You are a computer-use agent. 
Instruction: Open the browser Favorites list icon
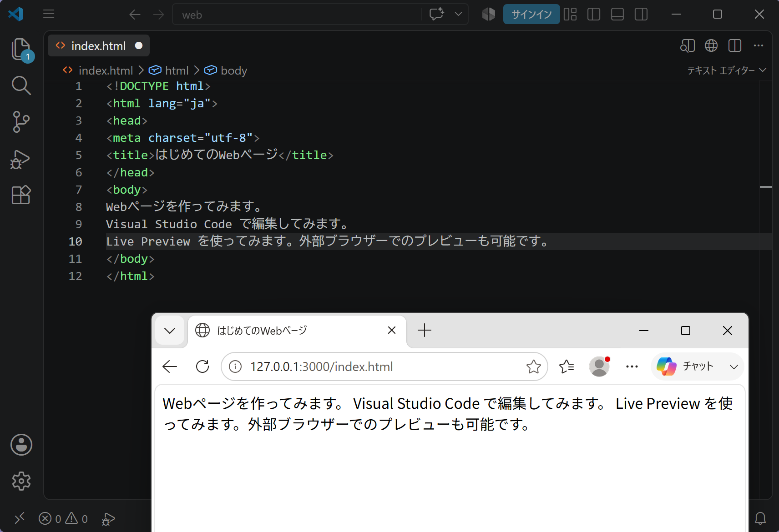(567, 366)
